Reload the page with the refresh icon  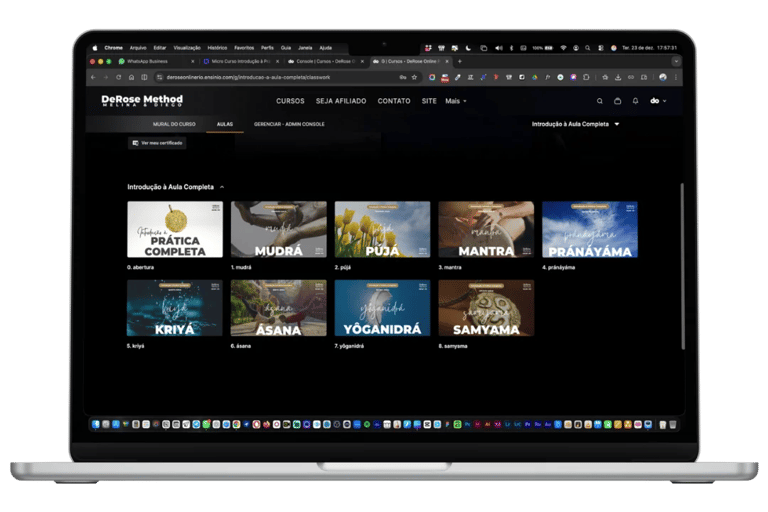(119, 77)
